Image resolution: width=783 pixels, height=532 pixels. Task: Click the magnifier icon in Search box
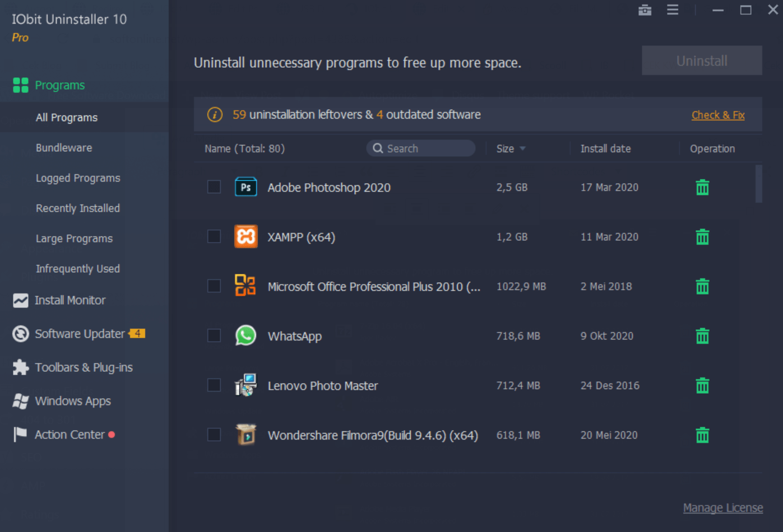[378, 148]
